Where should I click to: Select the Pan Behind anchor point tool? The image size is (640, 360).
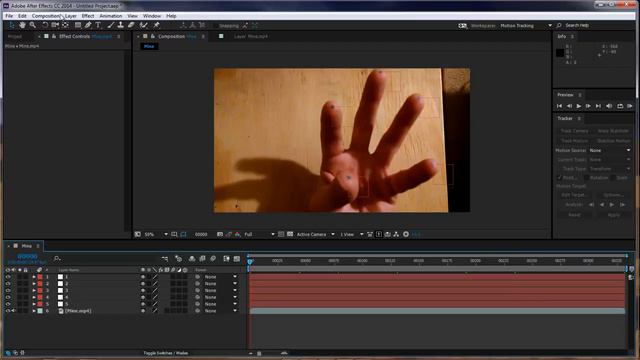click(x=65, y=25)
